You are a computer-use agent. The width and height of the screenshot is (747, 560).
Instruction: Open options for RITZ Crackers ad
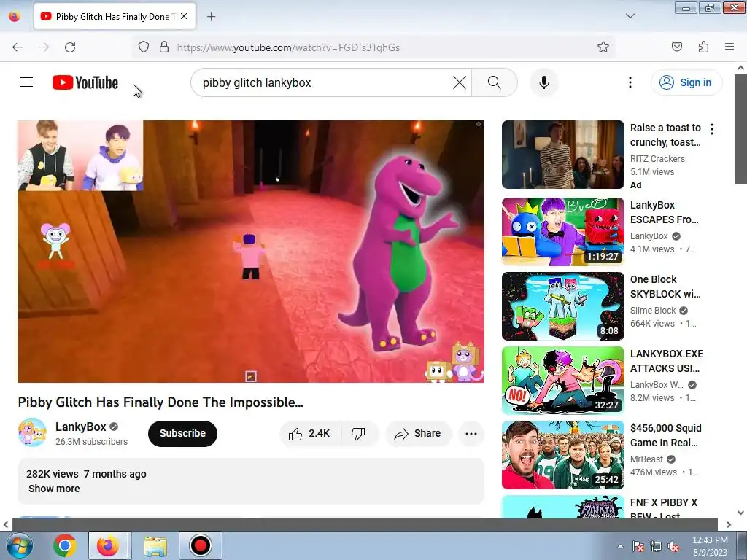(x=712, y=128)
